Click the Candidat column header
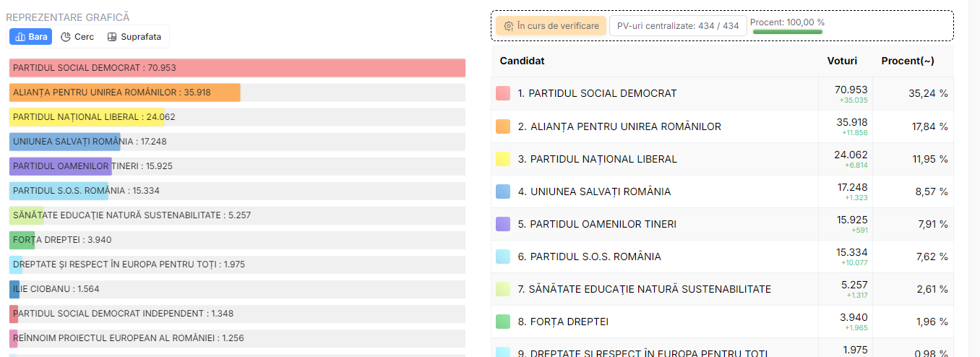Image resolution: width=980 pixels, height=357 pixels. click(522, 61)
